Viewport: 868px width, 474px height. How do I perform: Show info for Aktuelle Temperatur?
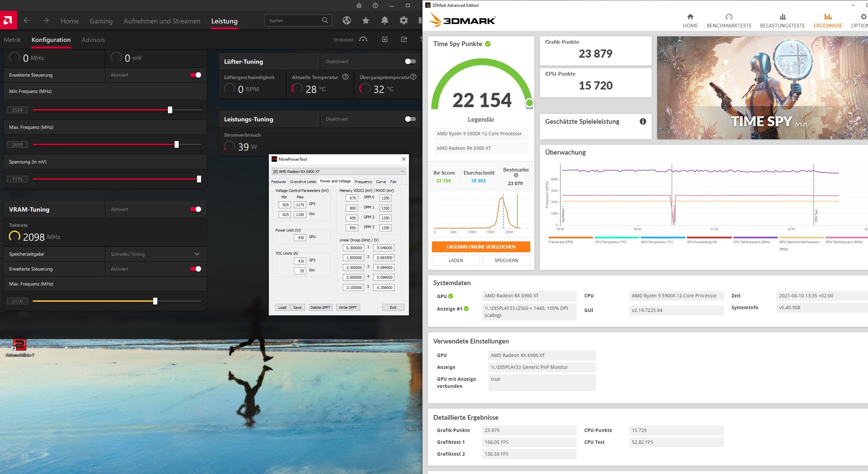(x=345, y=77)
